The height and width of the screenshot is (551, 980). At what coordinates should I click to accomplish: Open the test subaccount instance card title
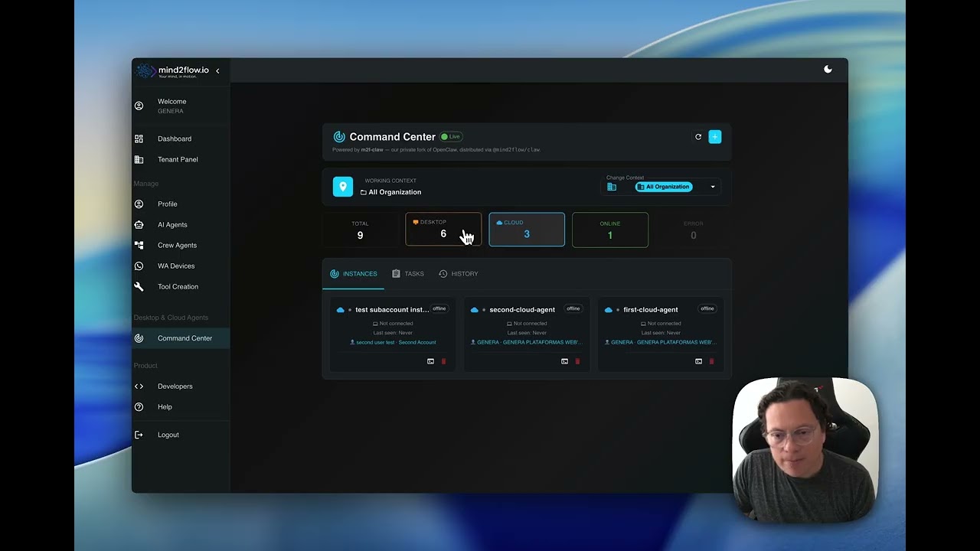pos(392,310)
